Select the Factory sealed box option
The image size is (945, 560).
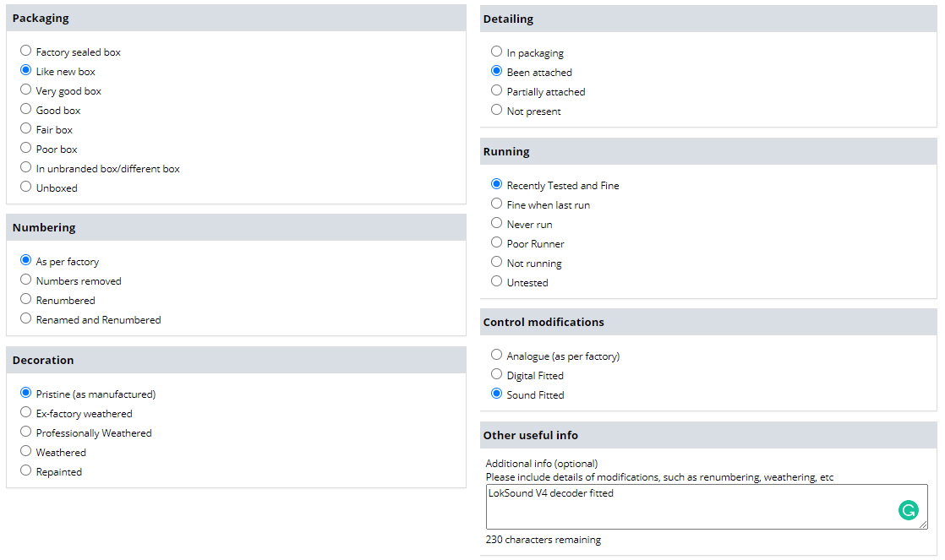[26, 52]
